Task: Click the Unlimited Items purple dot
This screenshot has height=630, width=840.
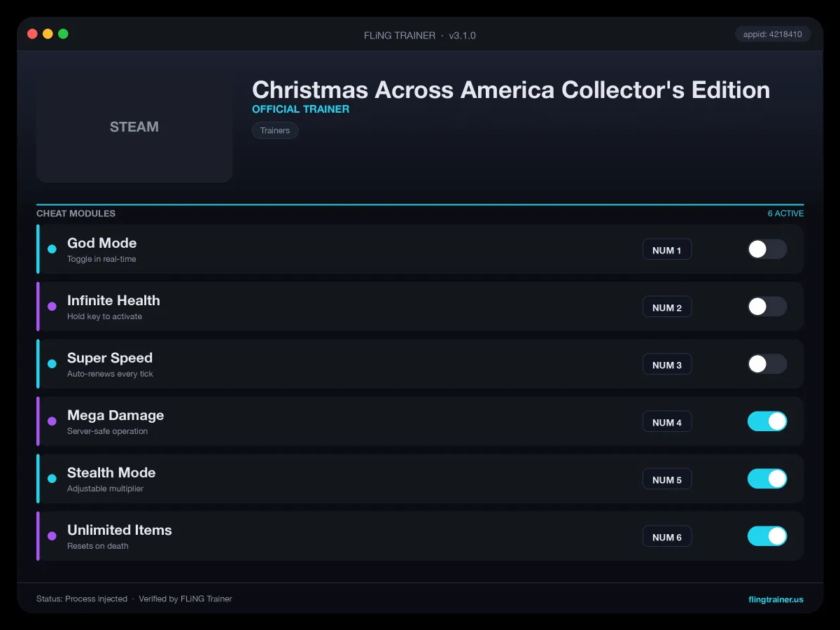Action: (52, 536)
